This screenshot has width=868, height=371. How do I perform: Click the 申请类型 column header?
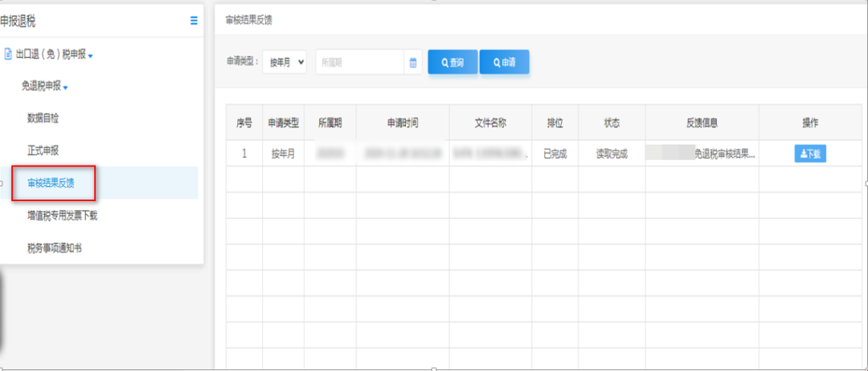284,123
